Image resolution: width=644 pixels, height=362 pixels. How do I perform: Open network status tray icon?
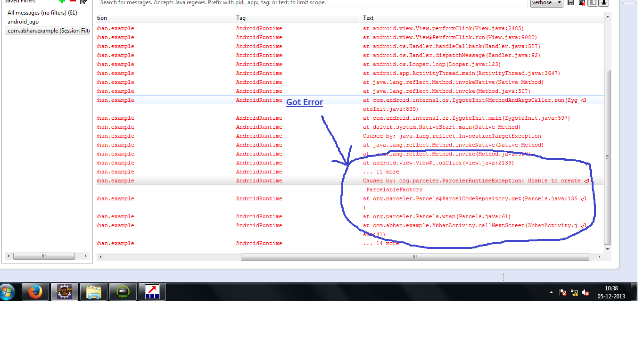[x=574, y=293]
